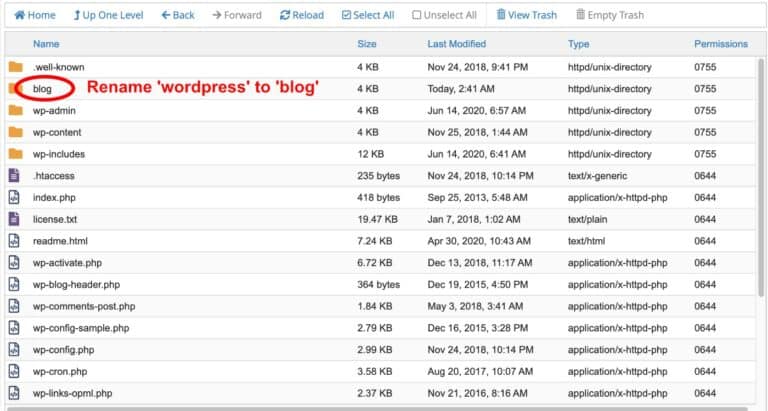Click the Home toolbar icon
This screenshot has height=411, width=768.
click(20, 15)
